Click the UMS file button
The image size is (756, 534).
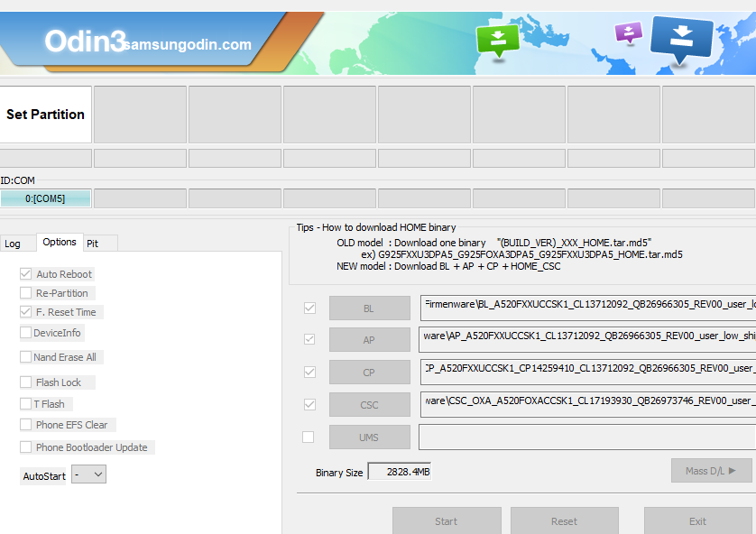pos(369,437)
